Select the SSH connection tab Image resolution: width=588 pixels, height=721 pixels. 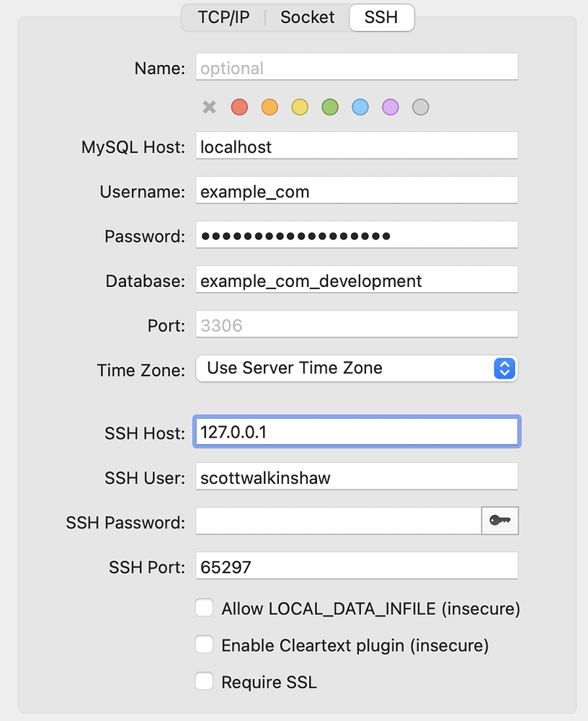(x=381, y=17)
